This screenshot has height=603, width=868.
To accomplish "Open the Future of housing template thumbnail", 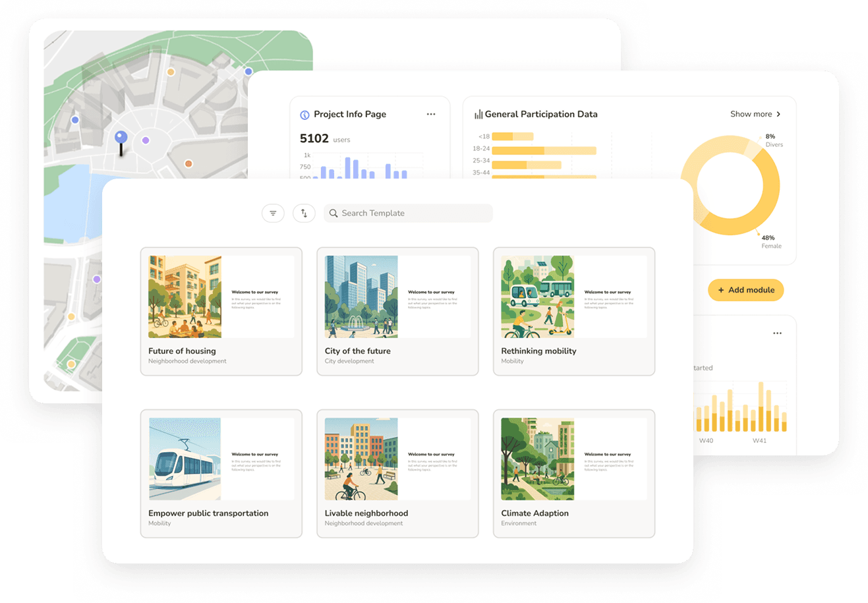I will (184, 297).
